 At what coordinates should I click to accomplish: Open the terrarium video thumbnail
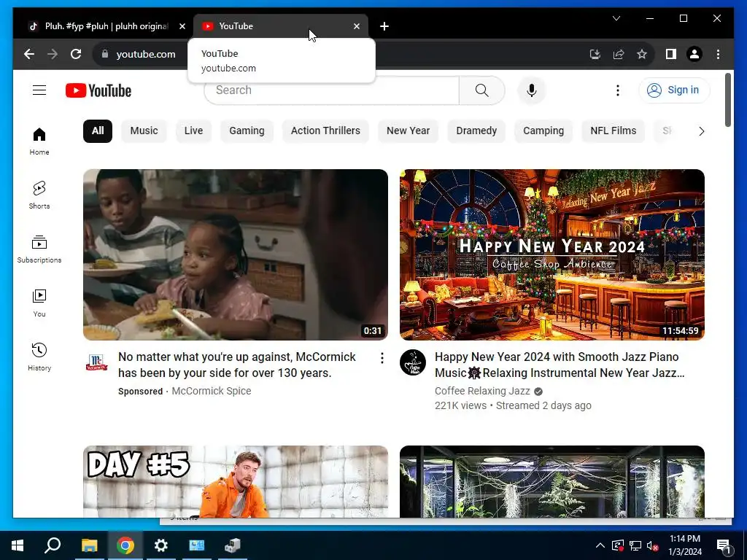tap(551, 481)
